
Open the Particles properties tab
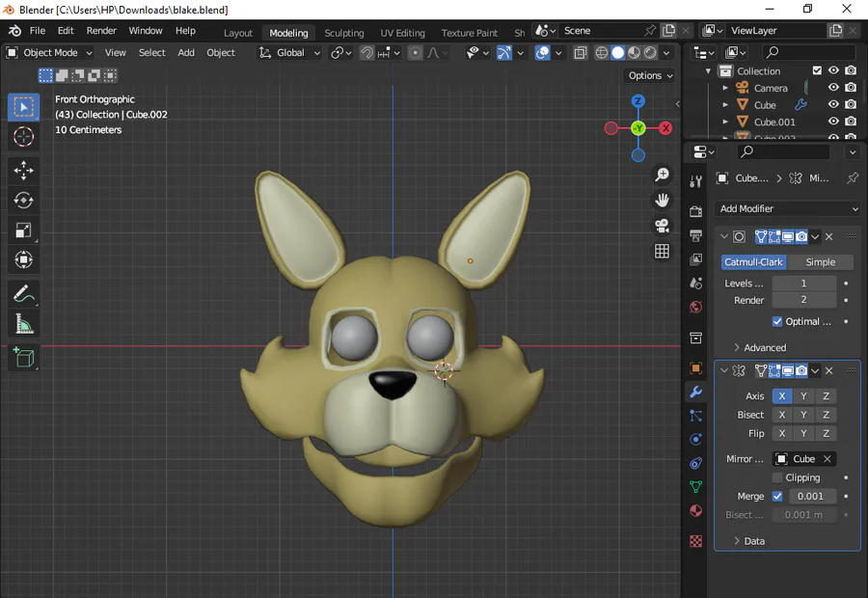[x=695, y=416]
